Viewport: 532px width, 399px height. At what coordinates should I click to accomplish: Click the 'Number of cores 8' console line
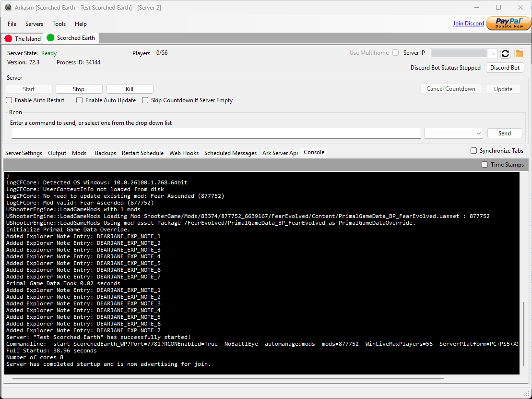(x=35, y=357)
